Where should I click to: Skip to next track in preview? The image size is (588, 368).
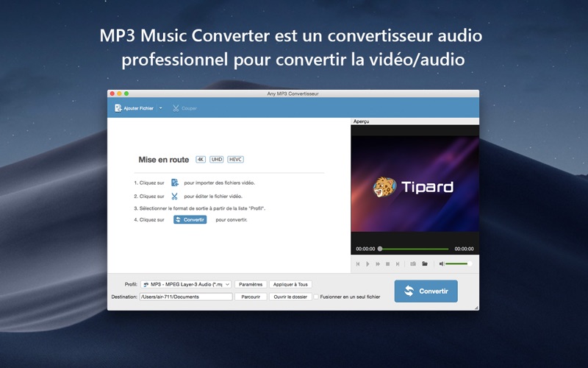pos(398,264)
